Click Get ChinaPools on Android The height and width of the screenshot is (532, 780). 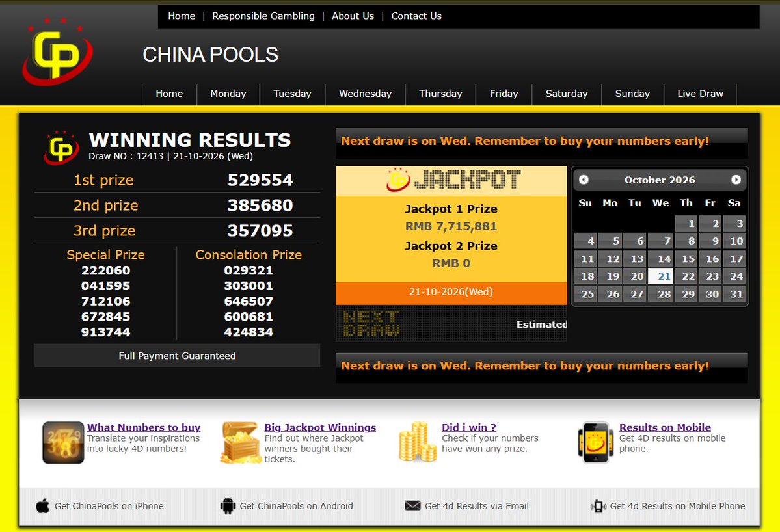(x=297, y=506)
